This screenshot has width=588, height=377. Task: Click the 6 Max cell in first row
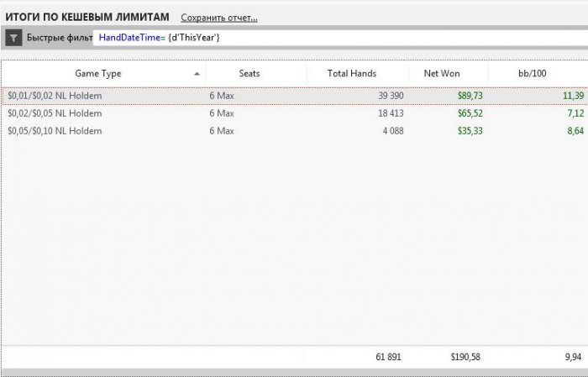tap(222, 96)
